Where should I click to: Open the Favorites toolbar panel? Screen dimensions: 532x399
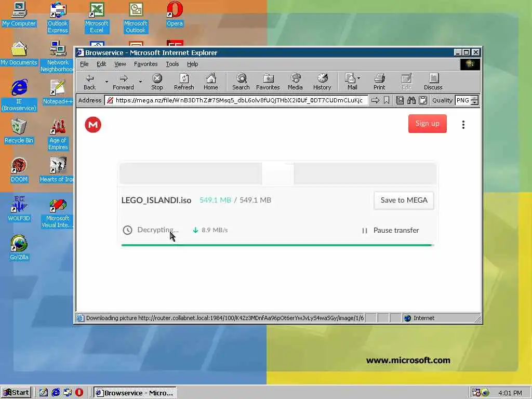coord(268,82)
